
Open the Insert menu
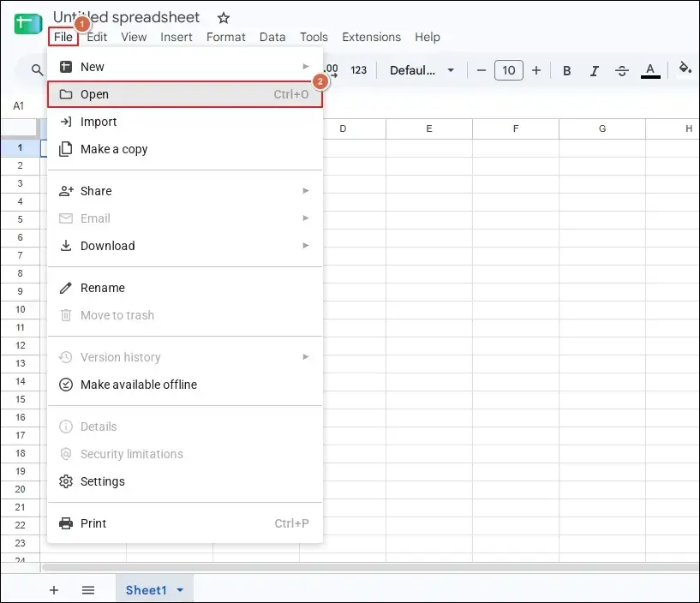(x=176, y=37)
